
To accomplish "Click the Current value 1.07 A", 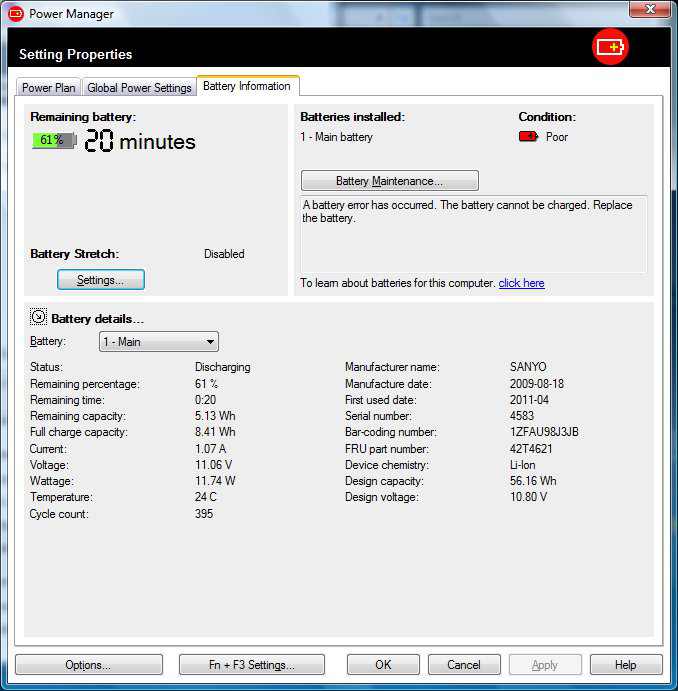I will point(211,449).
